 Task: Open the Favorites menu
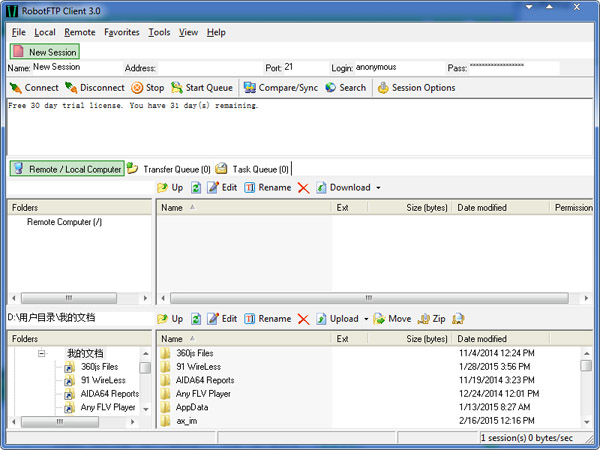[122, 32]
